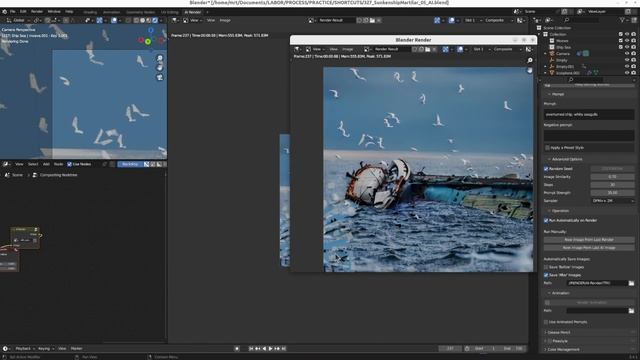Open the Sampler dropdown
The image size is (640, 360).
click(612, 201)
